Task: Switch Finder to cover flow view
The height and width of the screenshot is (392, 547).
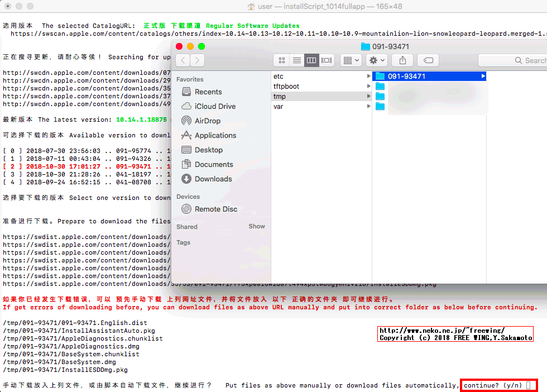Action: [x=327, y=60]
